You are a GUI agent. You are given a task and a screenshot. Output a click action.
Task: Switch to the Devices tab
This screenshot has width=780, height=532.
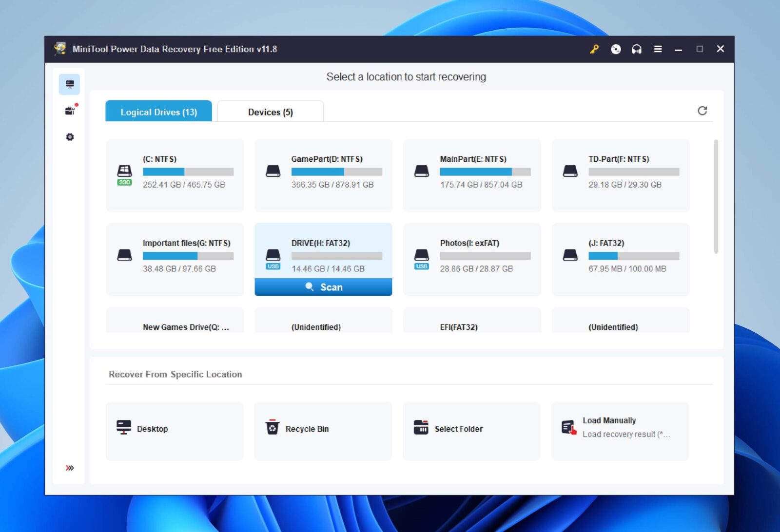click(x=270, y=112)
